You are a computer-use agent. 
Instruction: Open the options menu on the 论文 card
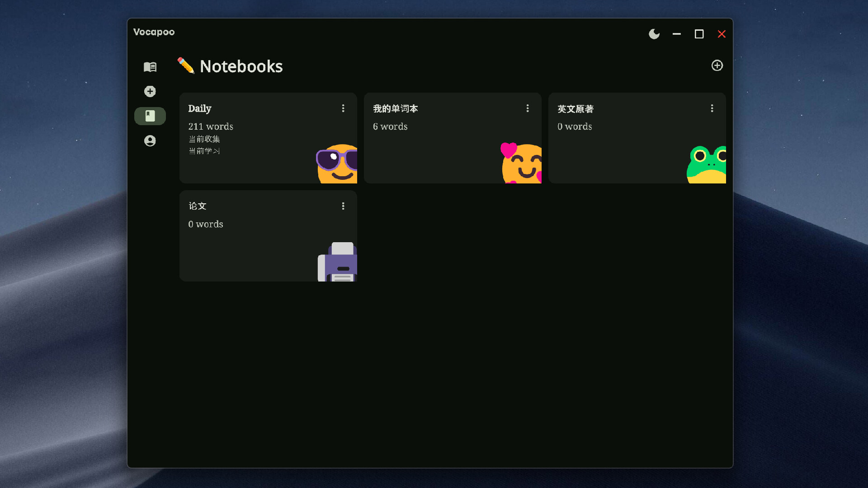pyautogui.click(x=343, y=206)
